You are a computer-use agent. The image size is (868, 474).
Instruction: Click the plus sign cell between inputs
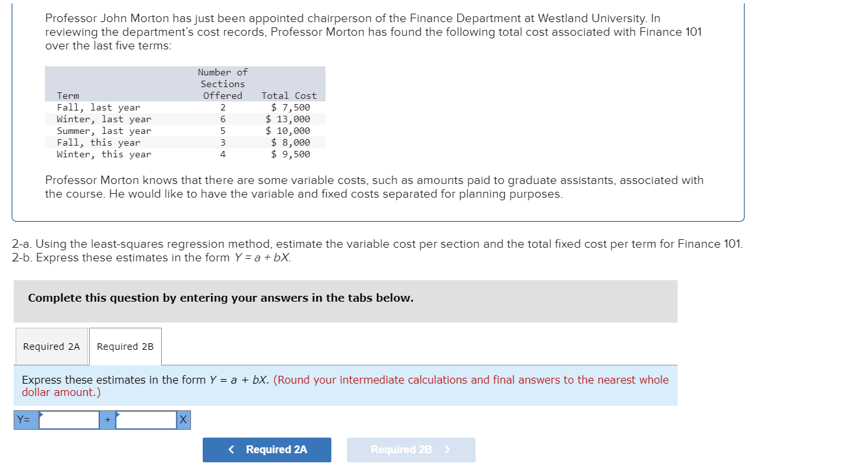108,420
